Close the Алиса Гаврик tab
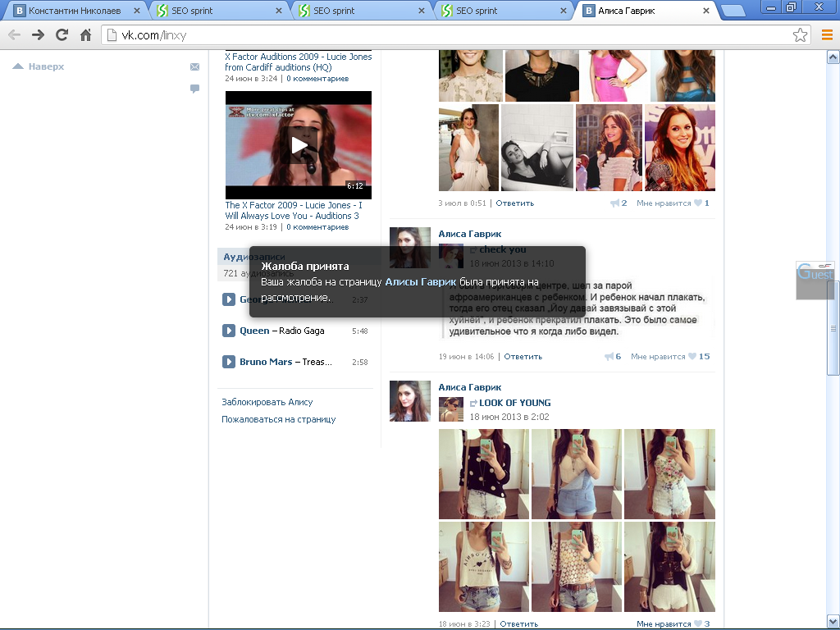The width and height of the screenshot is (840, 630). [706, 11]
